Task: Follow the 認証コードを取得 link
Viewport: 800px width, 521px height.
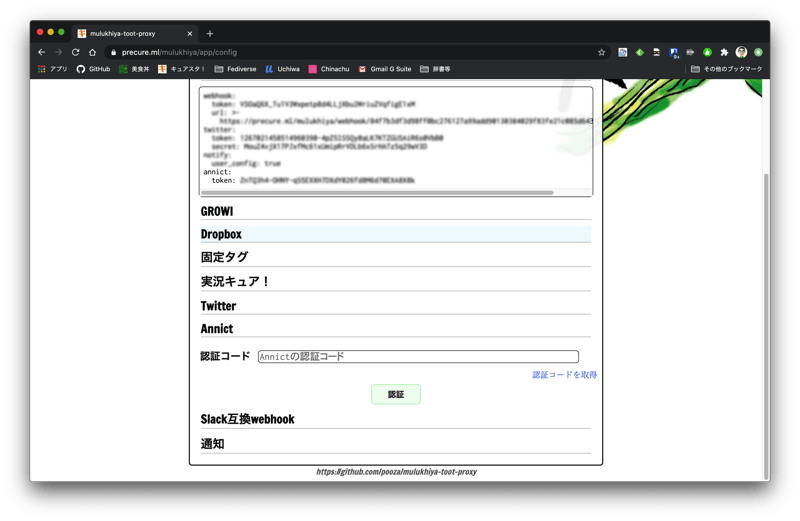Action: (x=564, y=375)
